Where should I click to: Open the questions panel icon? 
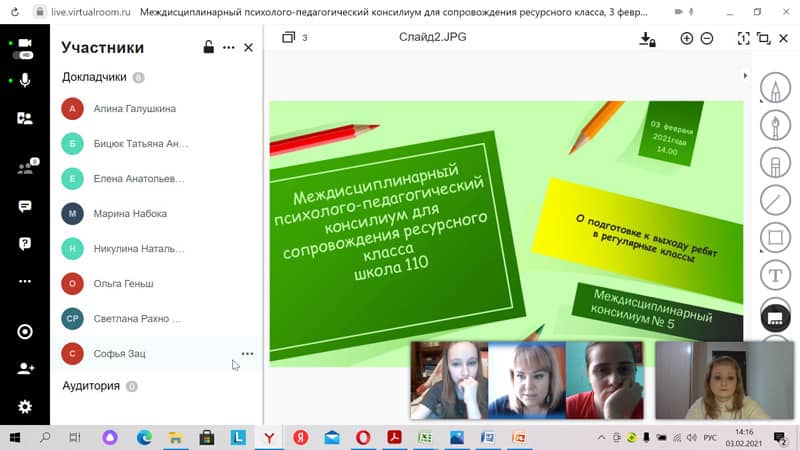[x=24, y=244]
